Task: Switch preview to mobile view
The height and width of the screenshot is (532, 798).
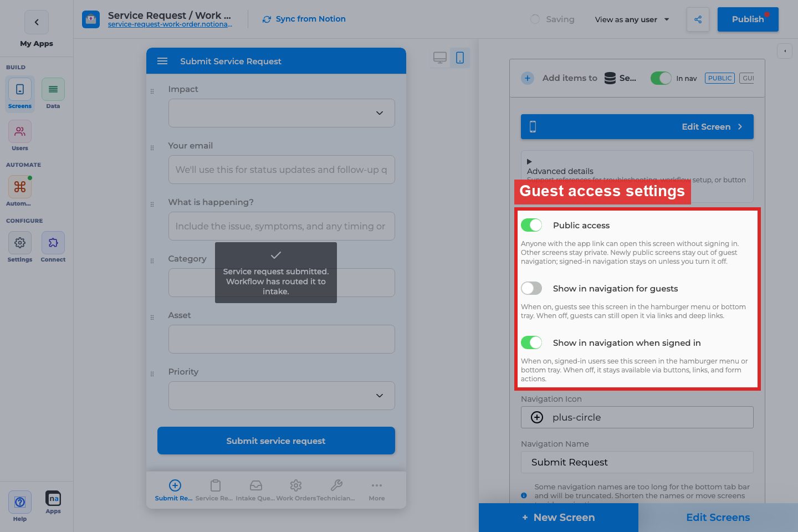Action: 460,58
